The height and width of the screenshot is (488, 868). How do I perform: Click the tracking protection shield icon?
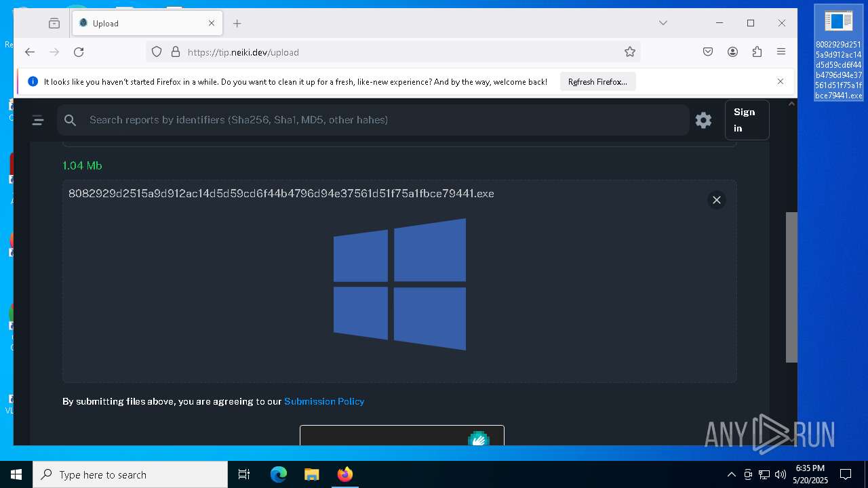[x=157, y=52]
